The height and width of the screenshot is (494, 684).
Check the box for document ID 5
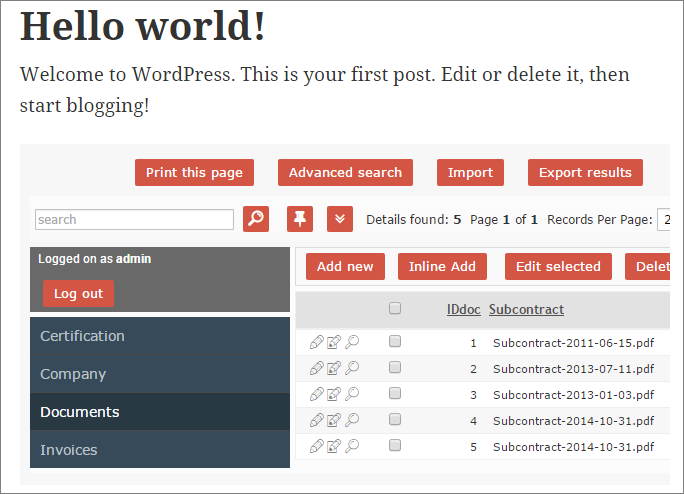tap(395, 446)
